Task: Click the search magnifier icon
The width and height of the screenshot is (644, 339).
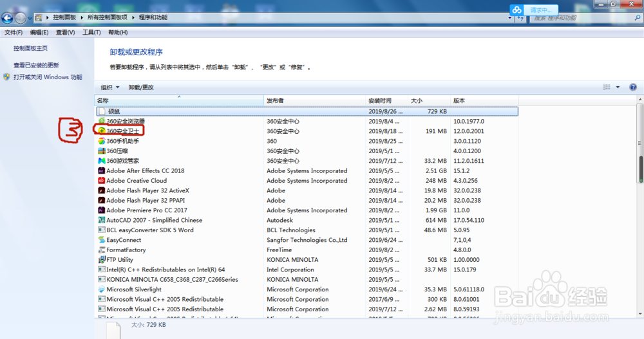Action: pos(638,17)
